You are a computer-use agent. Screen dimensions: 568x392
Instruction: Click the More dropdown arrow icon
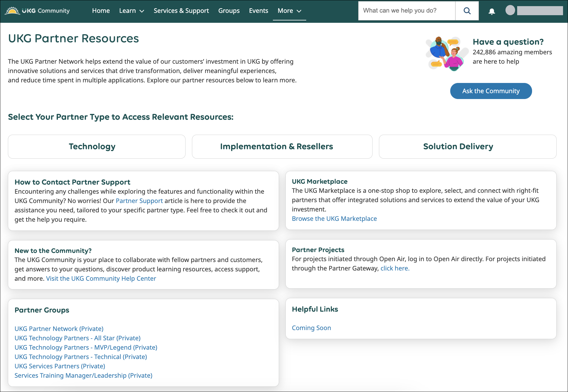pos(299,11)
